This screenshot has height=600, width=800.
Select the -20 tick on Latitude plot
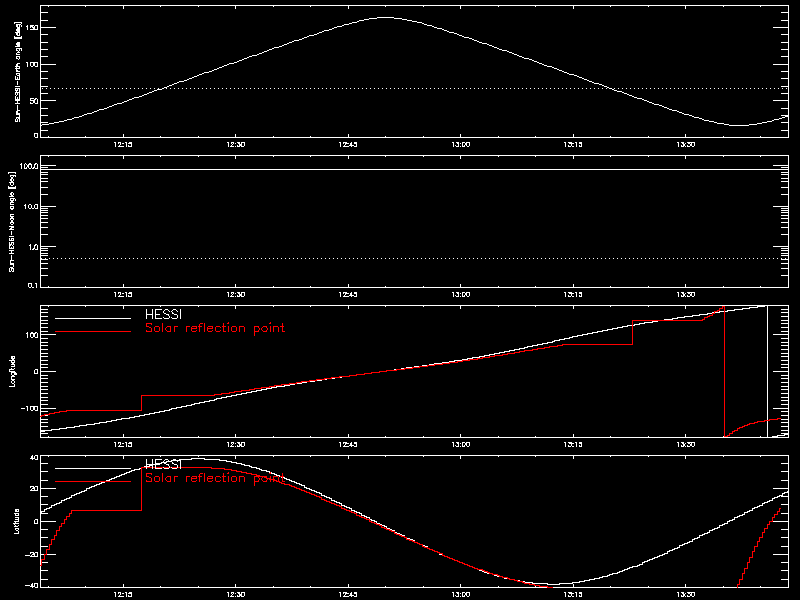pyautogui.click(x=32, y=554)
